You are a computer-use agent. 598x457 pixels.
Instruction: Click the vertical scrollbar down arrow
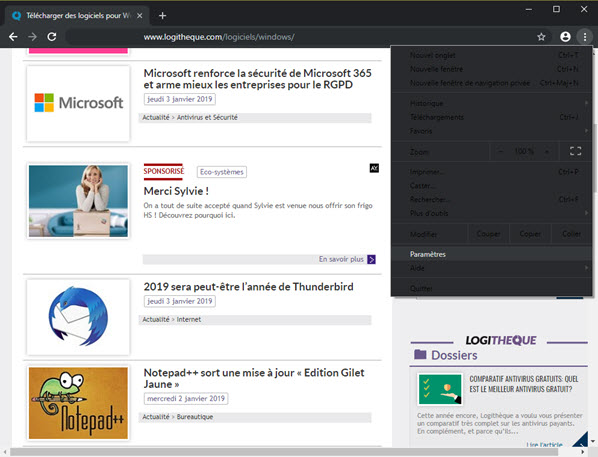tap(593, 441)
